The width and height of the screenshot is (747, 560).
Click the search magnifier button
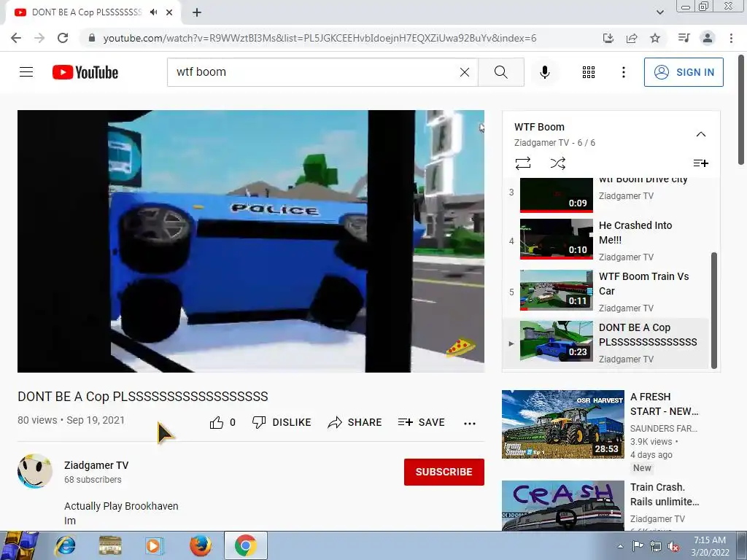pyautogui.click(x=500, y=72)
